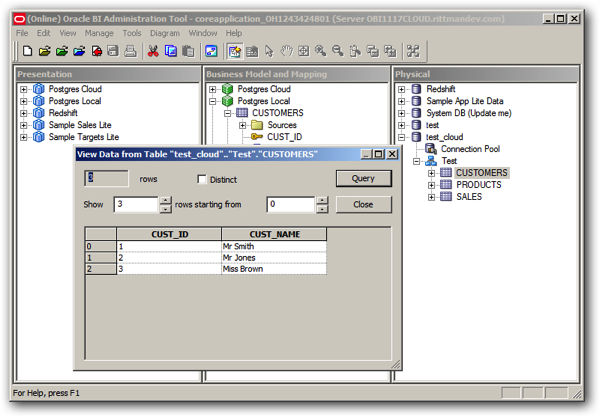Click the Print toolbar icon

point(130,51)
